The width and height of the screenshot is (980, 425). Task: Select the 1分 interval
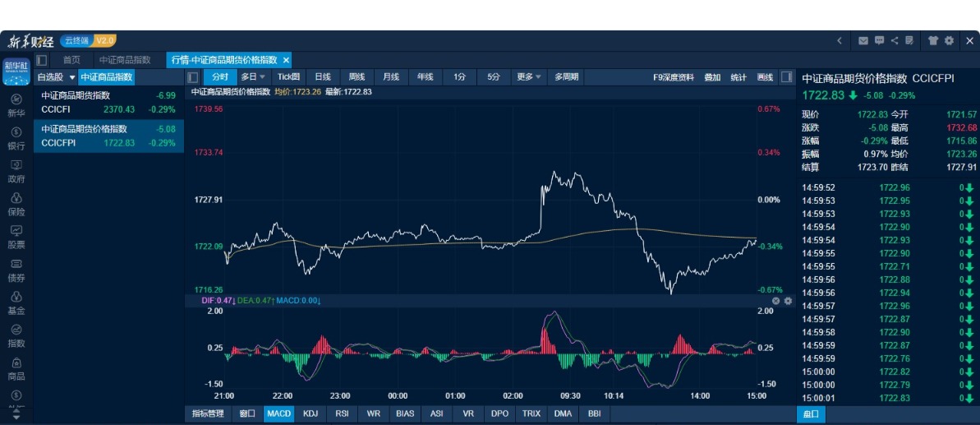[459, 77]
